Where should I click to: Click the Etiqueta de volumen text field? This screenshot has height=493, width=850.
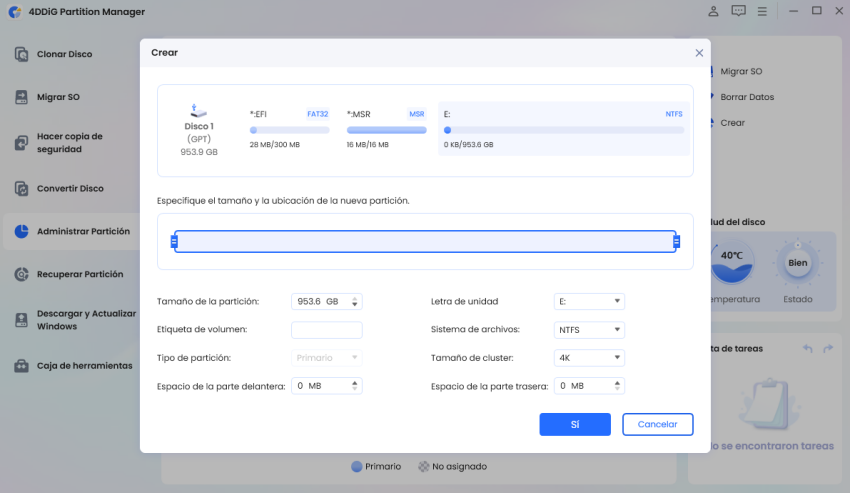coord(326,329)
